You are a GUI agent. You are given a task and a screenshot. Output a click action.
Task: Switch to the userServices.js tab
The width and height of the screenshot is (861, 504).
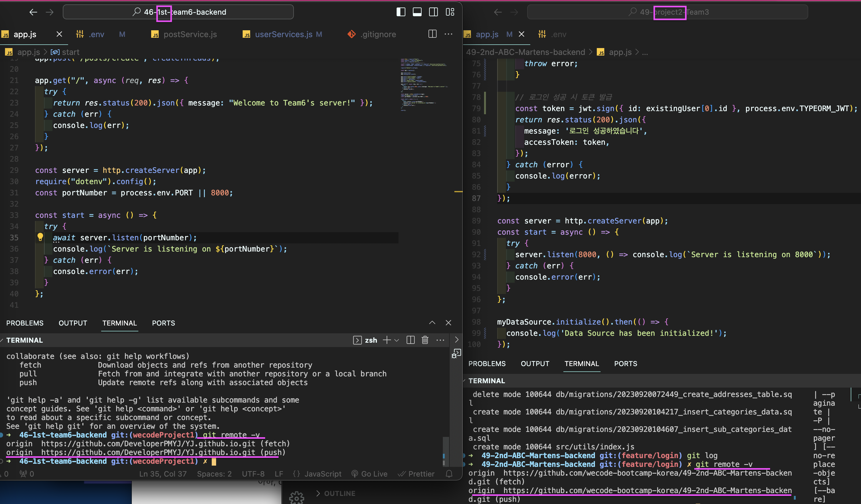pos(283,34)
